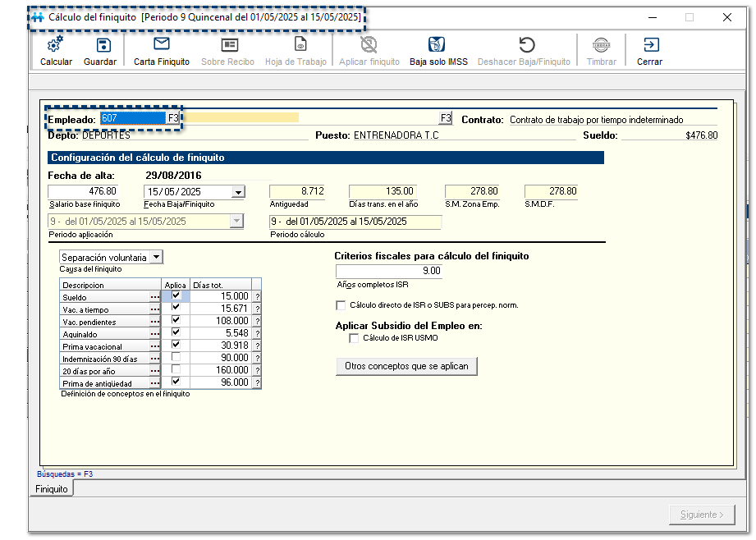756x540 pixels.
Task: Click the Empleado number input field
Action: [131, 118]
